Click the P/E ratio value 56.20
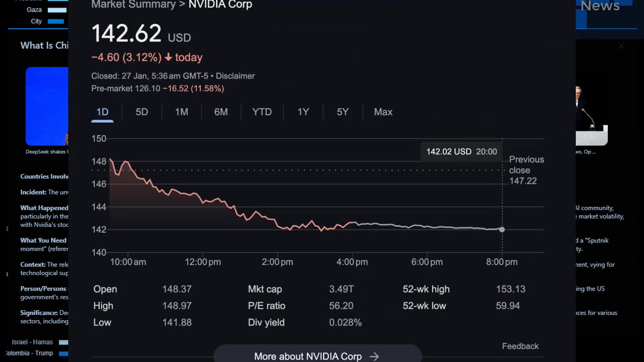Viewport: 644px width, 362px height. (x=342, y=306)
